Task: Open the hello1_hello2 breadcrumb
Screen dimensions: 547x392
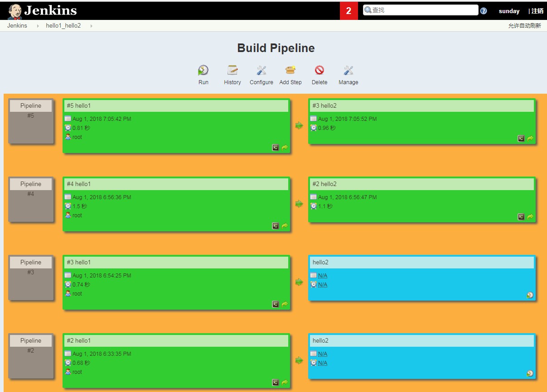Action: [63, 26]
